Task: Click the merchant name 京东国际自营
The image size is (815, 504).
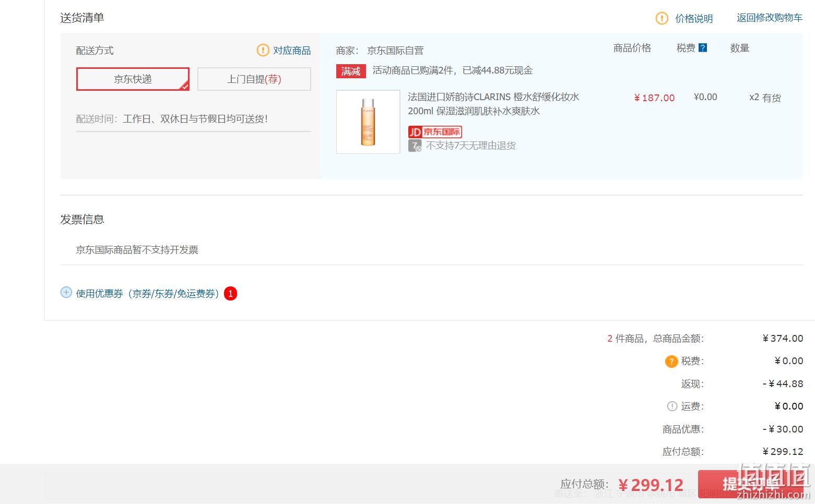Action: tap(395, 51)
